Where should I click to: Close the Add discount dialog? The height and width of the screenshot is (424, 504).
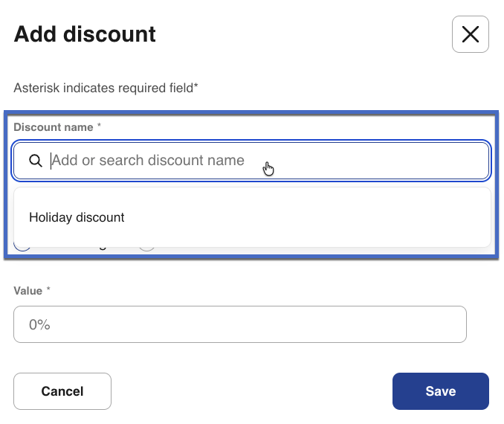click(470, 34)
